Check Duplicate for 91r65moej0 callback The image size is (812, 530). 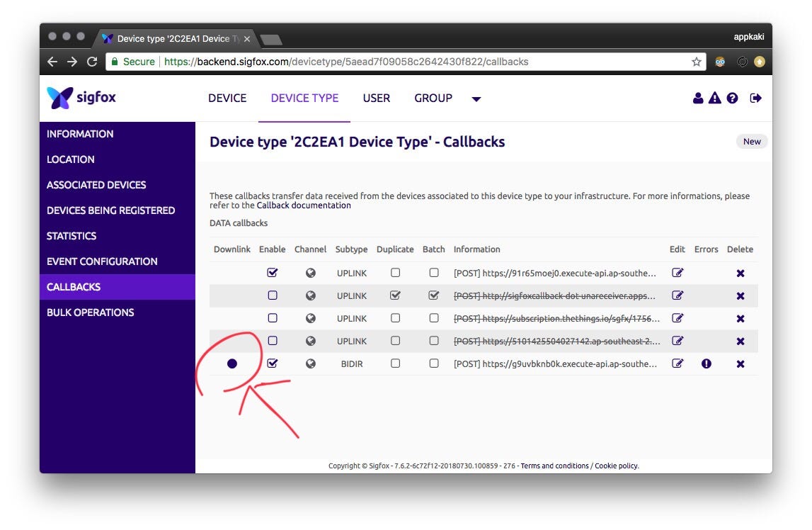(395, 273)
